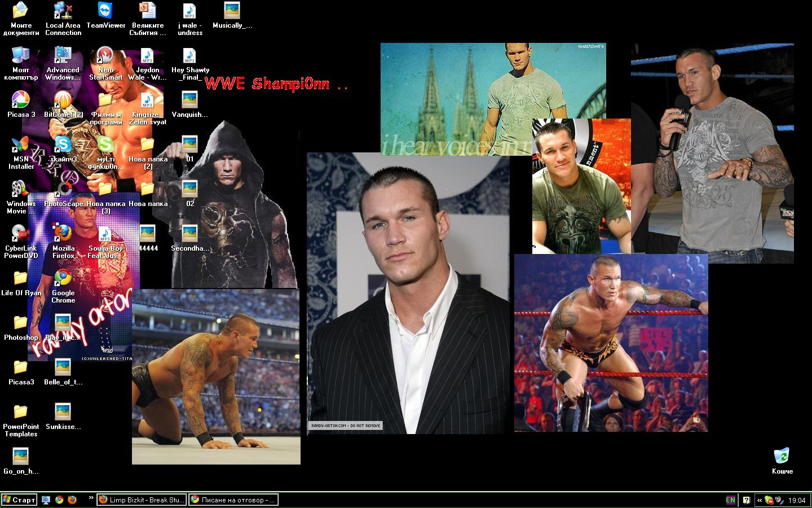Open image file named 01

pyautogui.click(x=190, y=149)
